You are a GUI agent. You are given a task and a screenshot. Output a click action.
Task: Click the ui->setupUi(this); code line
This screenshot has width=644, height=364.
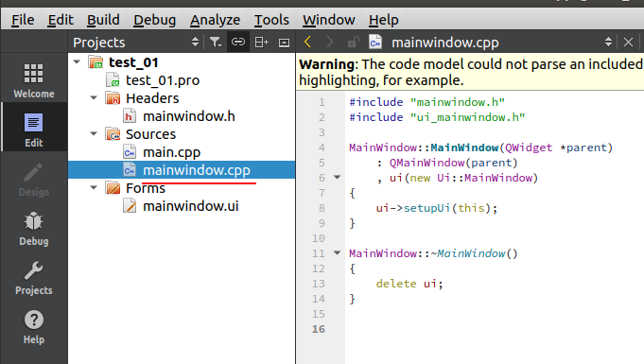tap(437, 208)
